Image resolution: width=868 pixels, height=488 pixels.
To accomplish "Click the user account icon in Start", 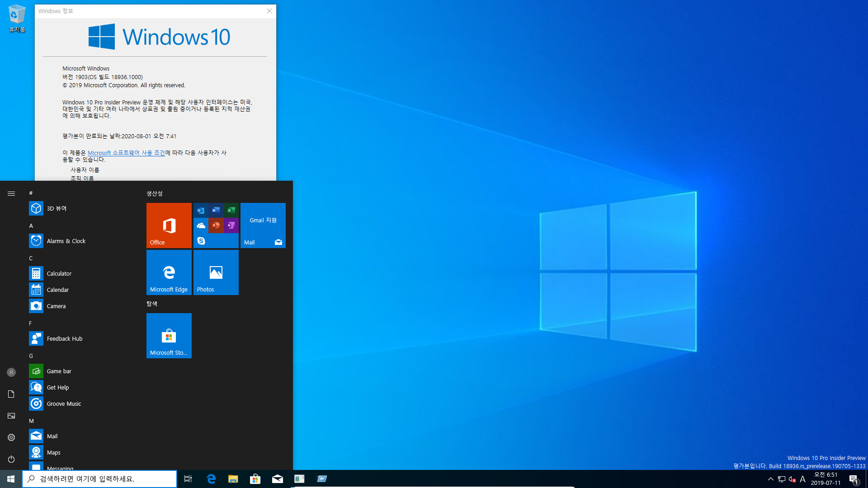I will [11, 372].
